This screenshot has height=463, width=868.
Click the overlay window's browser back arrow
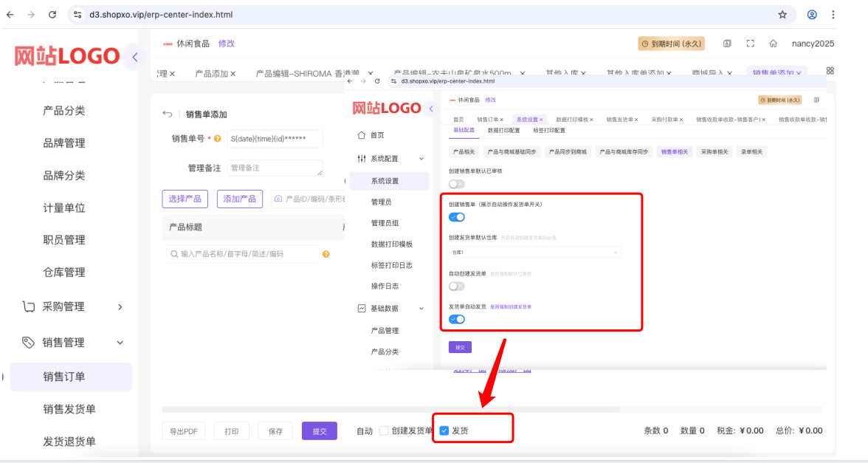coord(350,81)
